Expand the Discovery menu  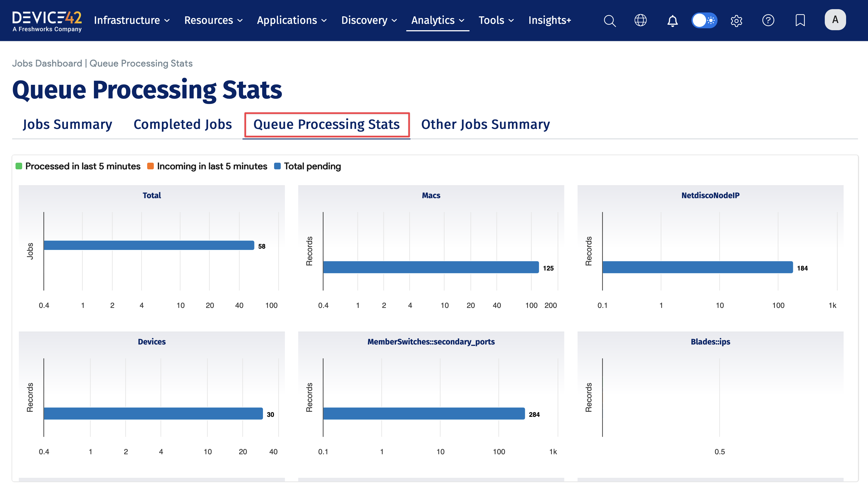pyautogui.click(x=369, y=20)
